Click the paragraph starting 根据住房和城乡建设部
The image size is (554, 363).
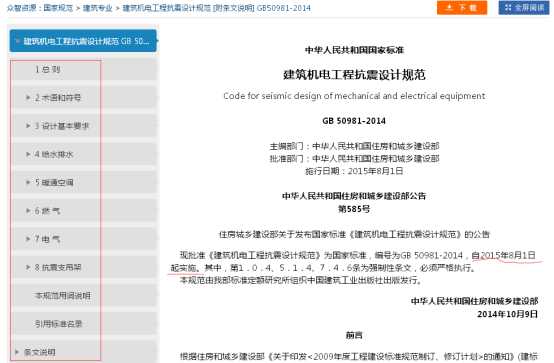click(x=359, y=356)
